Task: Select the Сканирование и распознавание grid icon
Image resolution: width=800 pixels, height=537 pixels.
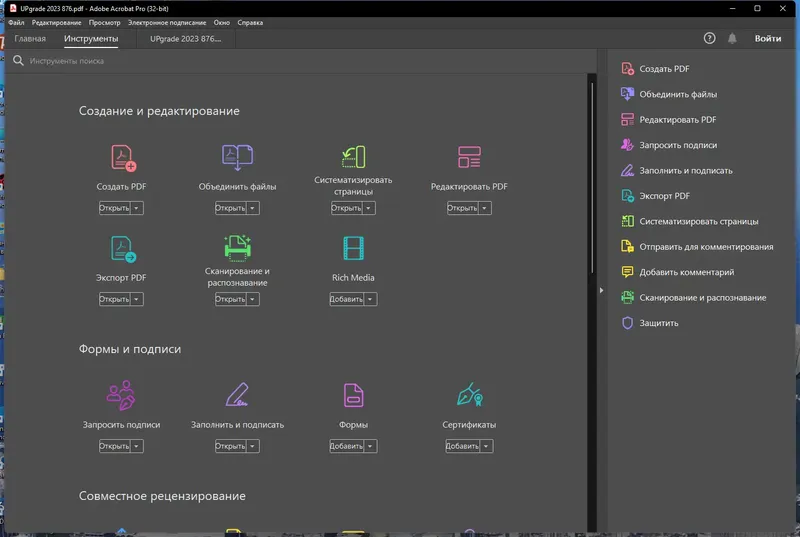Action: coord(237,248)
